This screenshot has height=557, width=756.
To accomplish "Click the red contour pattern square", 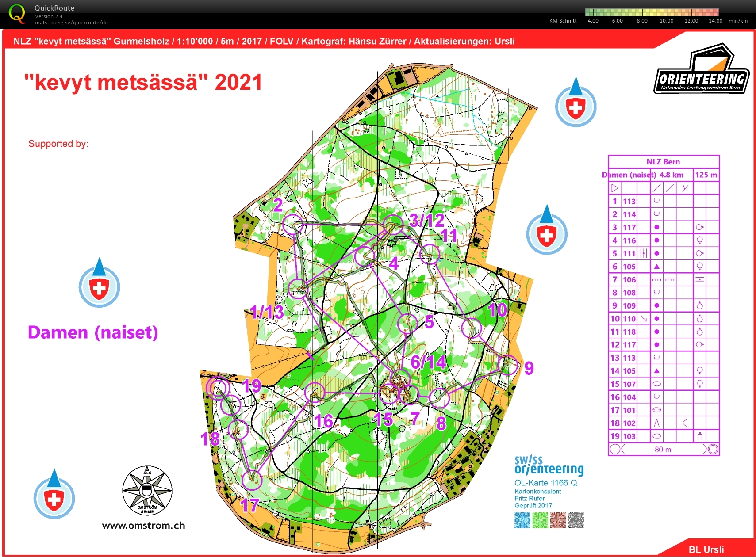I will (558, 520).
